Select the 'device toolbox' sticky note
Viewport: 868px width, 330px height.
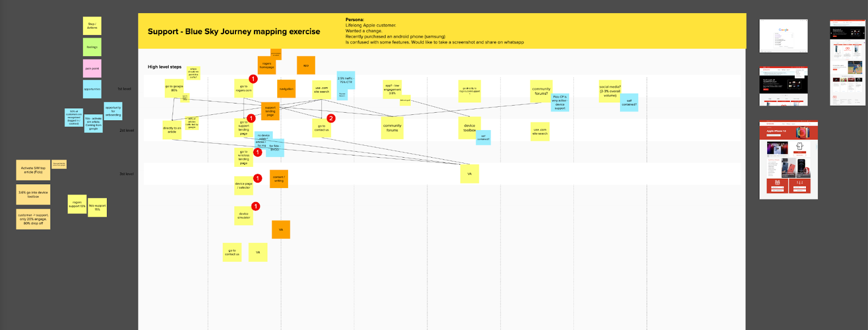tap(468, 127)
